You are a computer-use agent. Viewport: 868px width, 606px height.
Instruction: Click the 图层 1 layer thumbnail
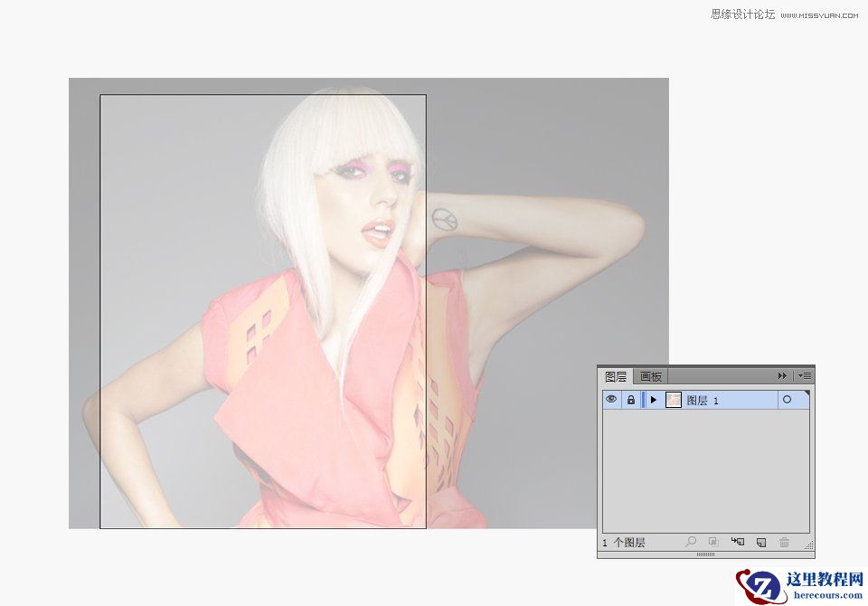(673, 400)
